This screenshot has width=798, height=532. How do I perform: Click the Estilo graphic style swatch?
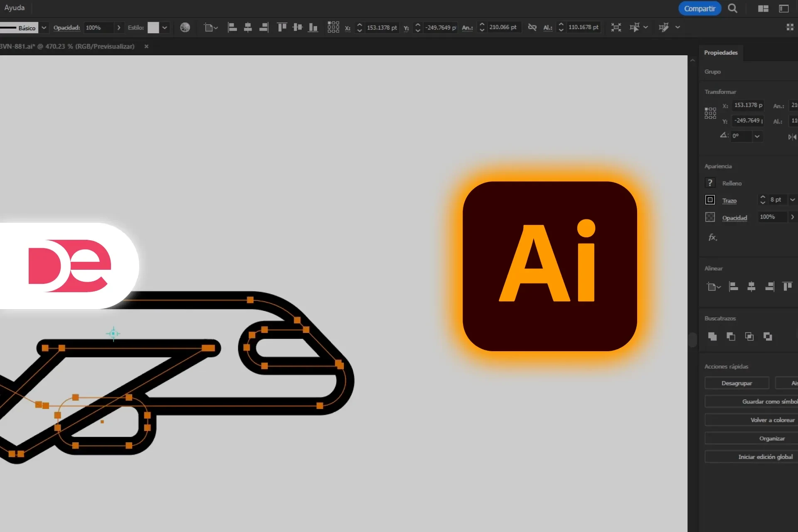pos(153,27)
